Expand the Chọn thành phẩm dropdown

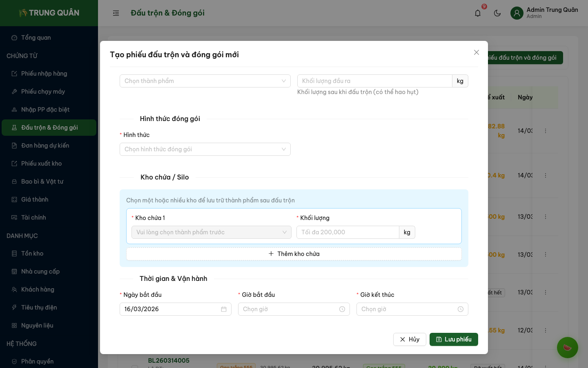(205, 81)
